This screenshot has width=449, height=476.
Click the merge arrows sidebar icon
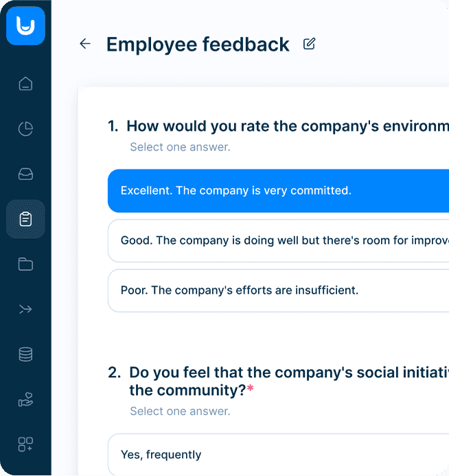click(25, 309)
